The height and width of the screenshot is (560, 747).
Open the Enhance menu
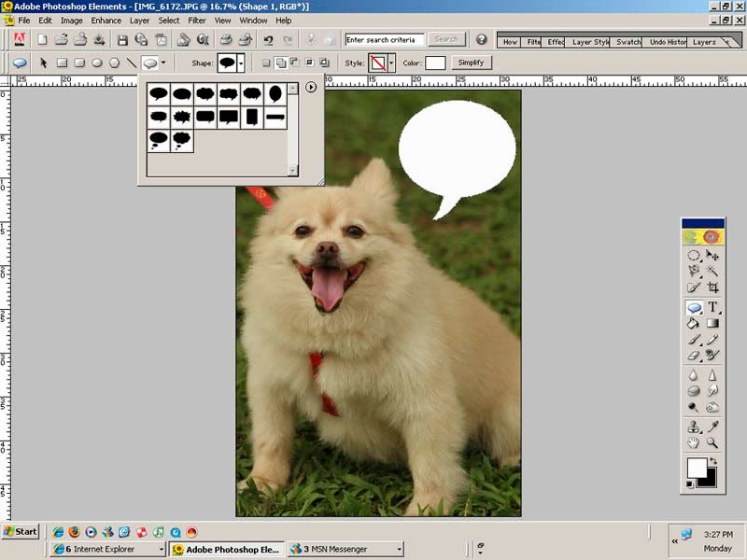pyautogui.click(x=106, y=21)
